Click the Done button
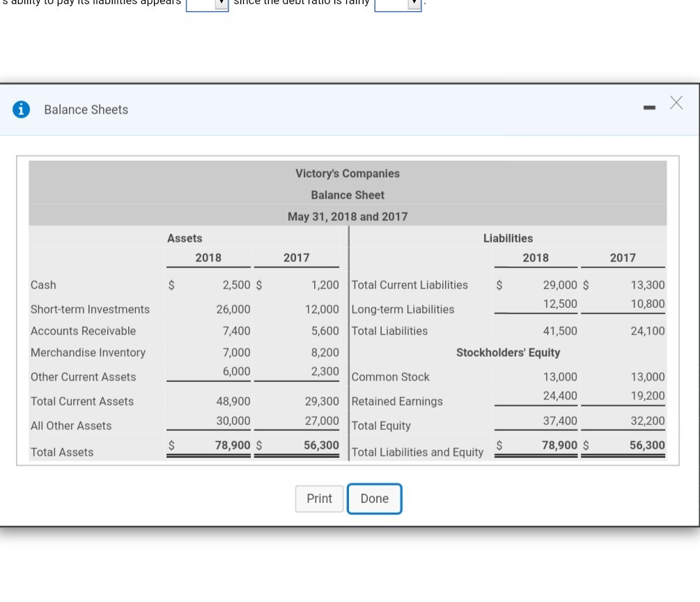The height and width of the screenshot is (602, 700). click(374, 498)
